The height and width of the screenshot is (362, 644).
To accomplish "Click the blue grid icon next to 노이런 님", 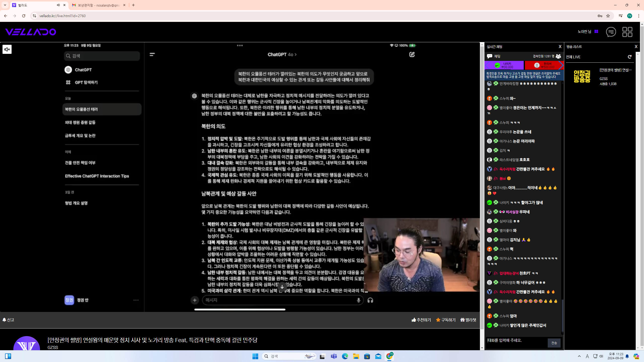I will click(x=596, y=31).
